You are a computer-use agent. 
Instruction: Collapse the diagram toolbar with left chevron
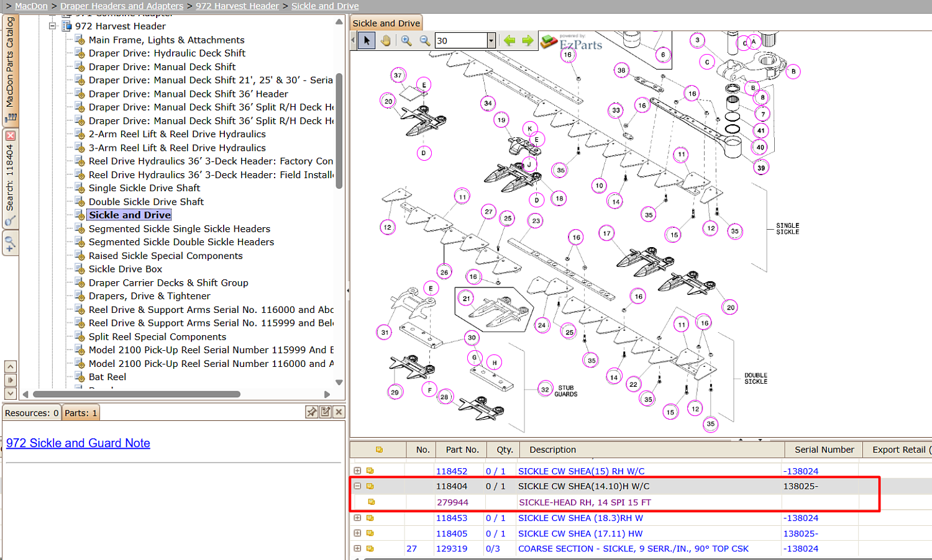[x=354, y=40]
